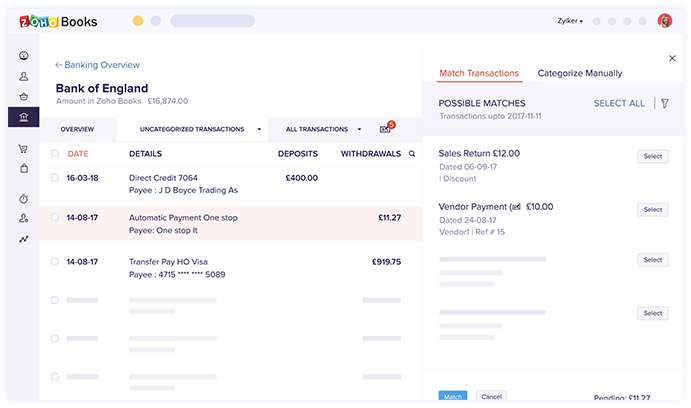Screen dimensions: 691x408
Task: Expand the All Transactions dropdown arrow
Action: tap(359, 129)
